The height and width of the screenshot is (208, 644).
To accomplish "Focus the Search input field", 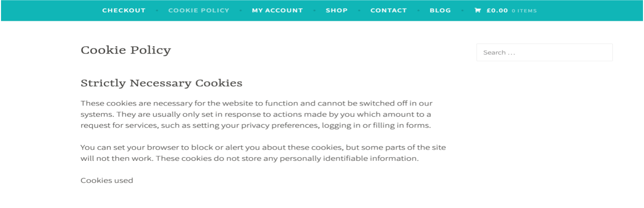I will click(x=544, y=52).
